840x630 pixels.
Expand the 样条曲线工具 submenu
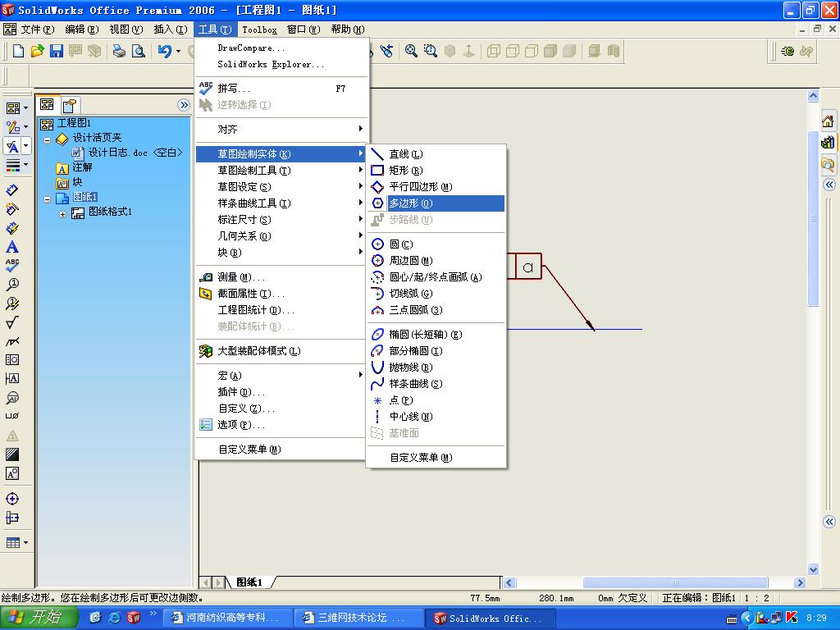pos(282,203)
